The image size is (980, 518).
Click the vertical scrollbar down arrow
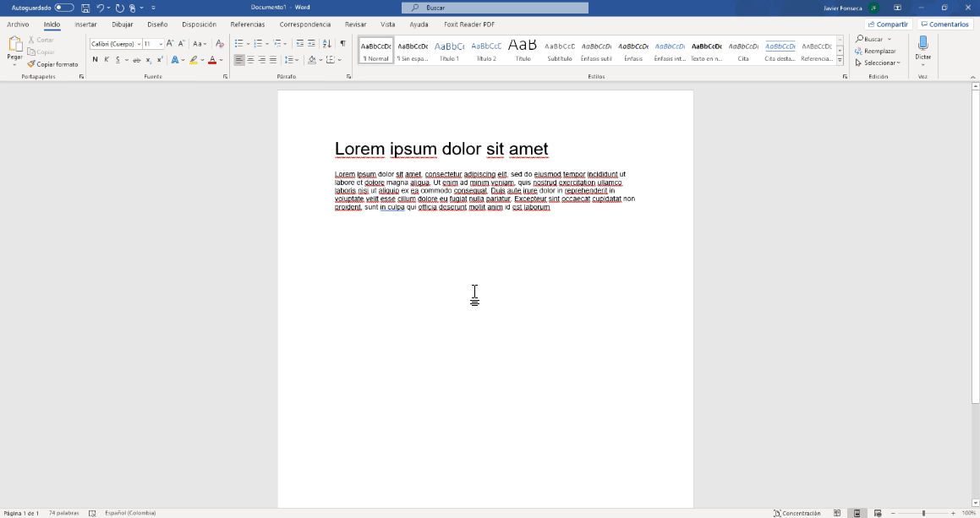point(975,503)
